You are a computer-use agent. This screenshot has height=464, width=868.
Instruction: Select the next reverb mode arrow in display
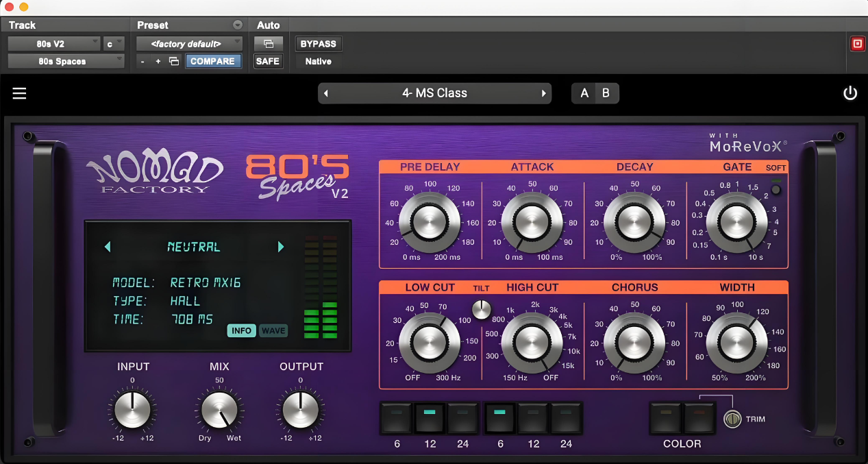(281, 247)
